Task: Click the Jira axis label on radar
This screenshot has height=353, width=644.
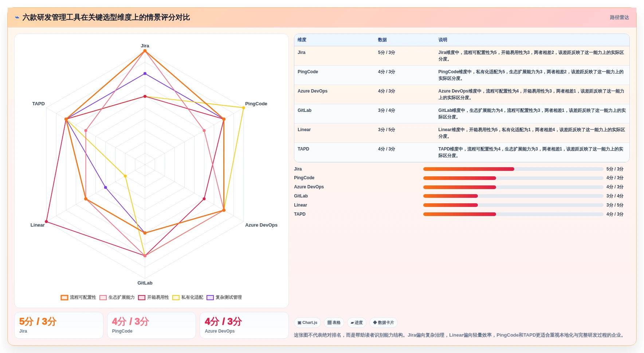Action: [145, 46]
